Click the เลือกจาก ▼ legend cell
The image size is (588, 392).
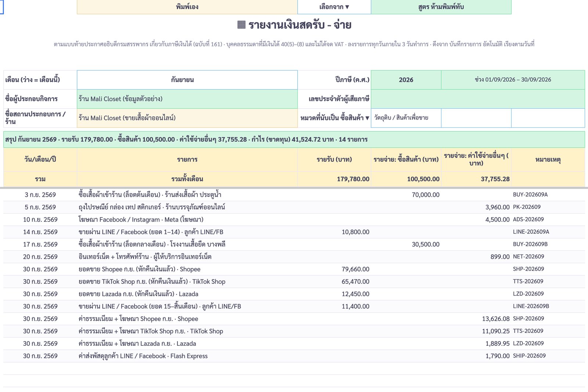click(334, 7)
